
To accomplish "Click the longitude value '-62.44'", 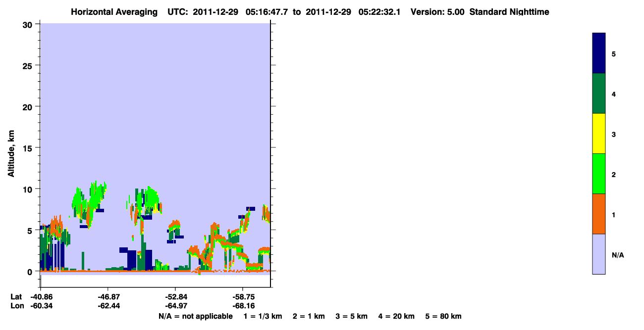I will click(x=108, y=306).
